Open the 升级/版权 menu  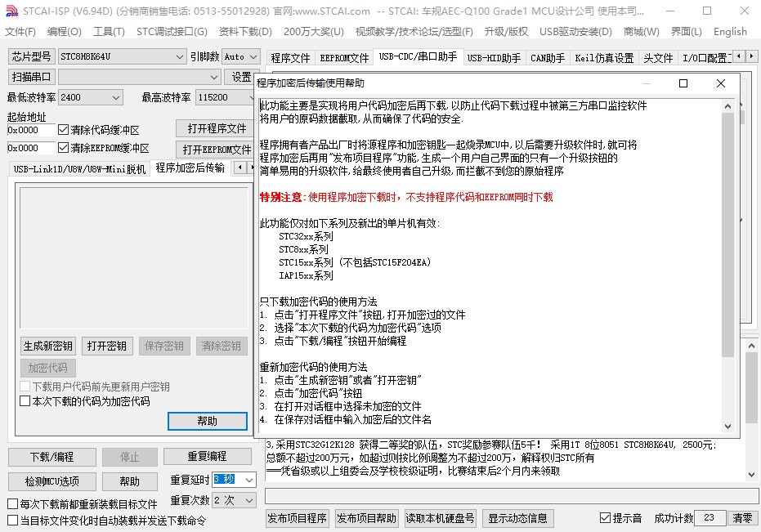click(x=506, y=32)
